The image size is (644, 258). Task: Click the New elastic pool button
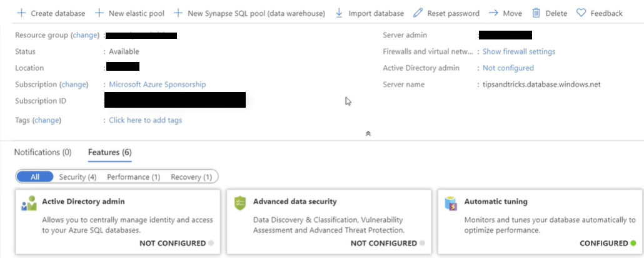(129, 13)
